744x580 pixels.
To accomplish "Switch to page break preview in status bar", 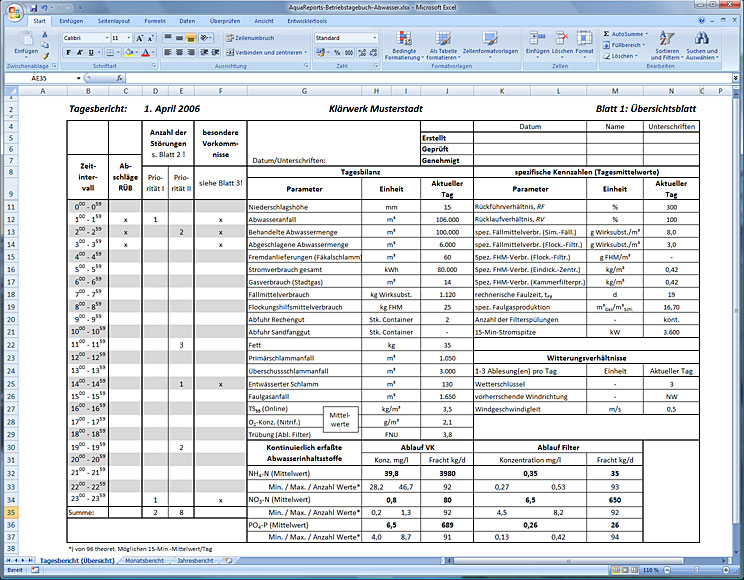I will [x=633, y=570].
